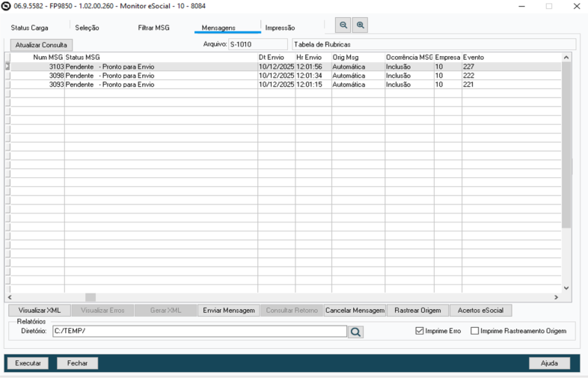Switch to the Status Carga tab
The height and width of the screenshot is (378, 588).
click(29, 28)
